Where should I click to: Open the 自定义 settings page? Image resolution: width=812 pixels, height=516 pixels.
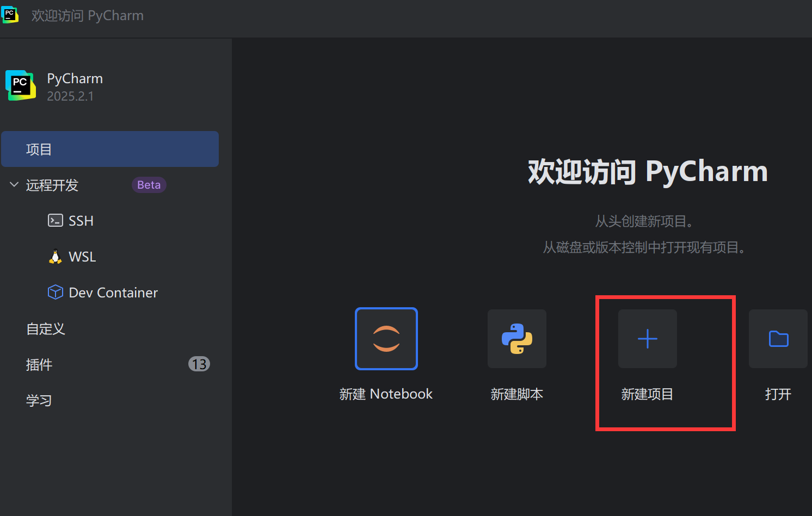click(x=46, y=329)
